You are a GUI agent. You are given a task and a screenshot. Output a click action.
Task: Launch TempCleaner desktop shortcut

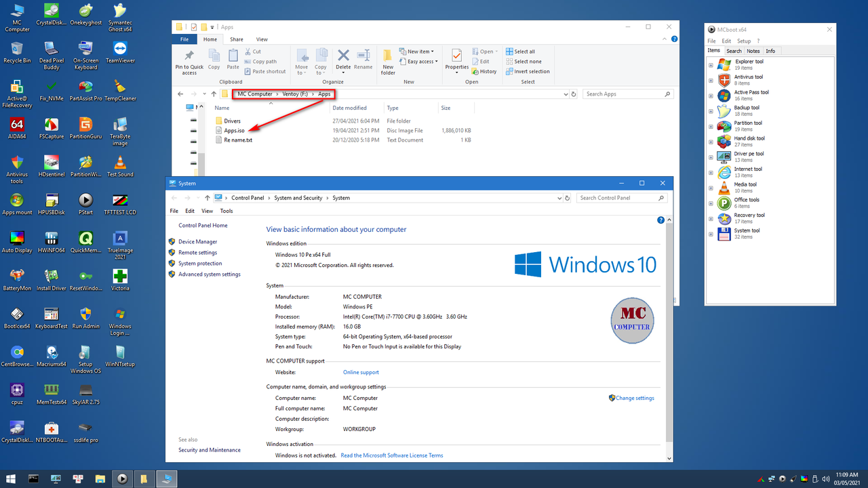(x=120, y=89)
